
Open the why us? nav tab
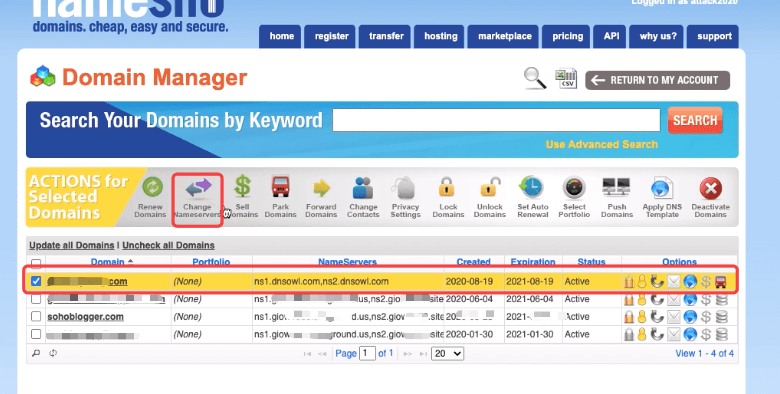(x=657, y=36)
